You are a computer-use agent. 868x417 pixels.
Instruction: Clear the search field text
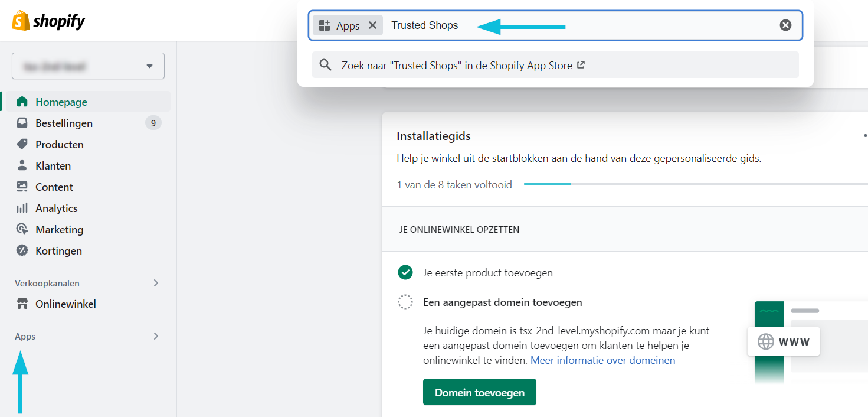(x=785, y=25)
